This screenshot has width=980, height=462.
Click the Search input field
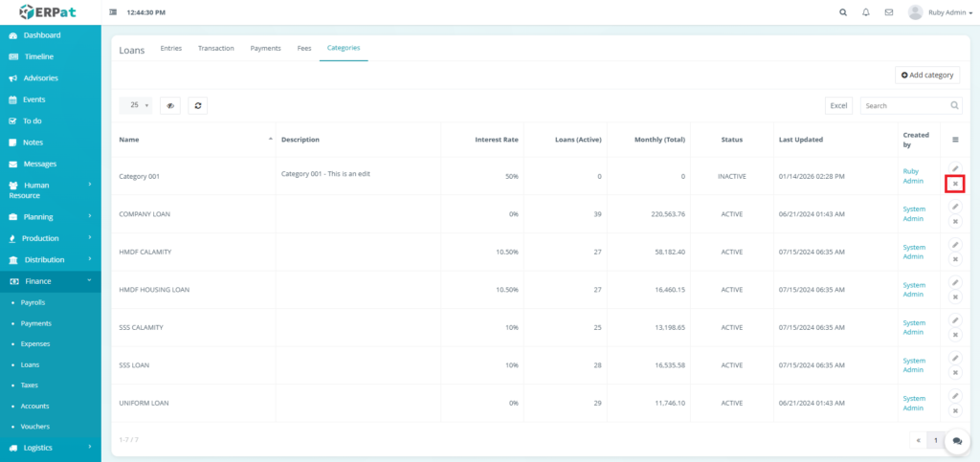pyautogui.click(x=904, y=106)
